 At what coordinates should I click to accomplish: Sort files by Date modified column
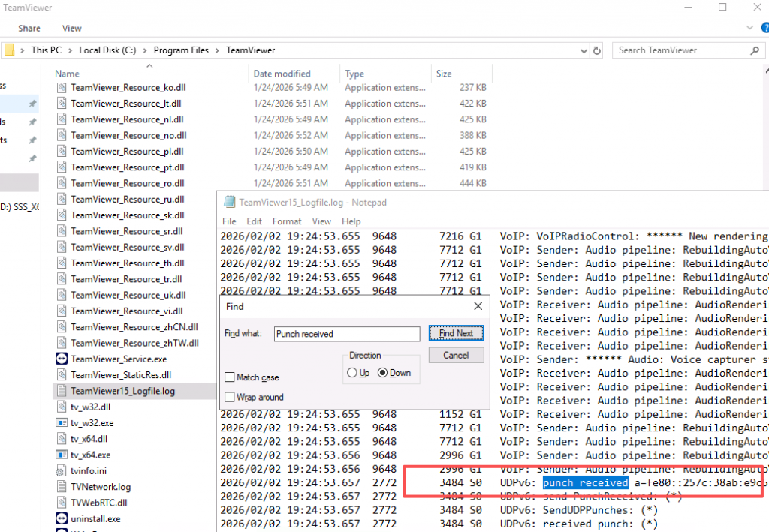(282, 74)
